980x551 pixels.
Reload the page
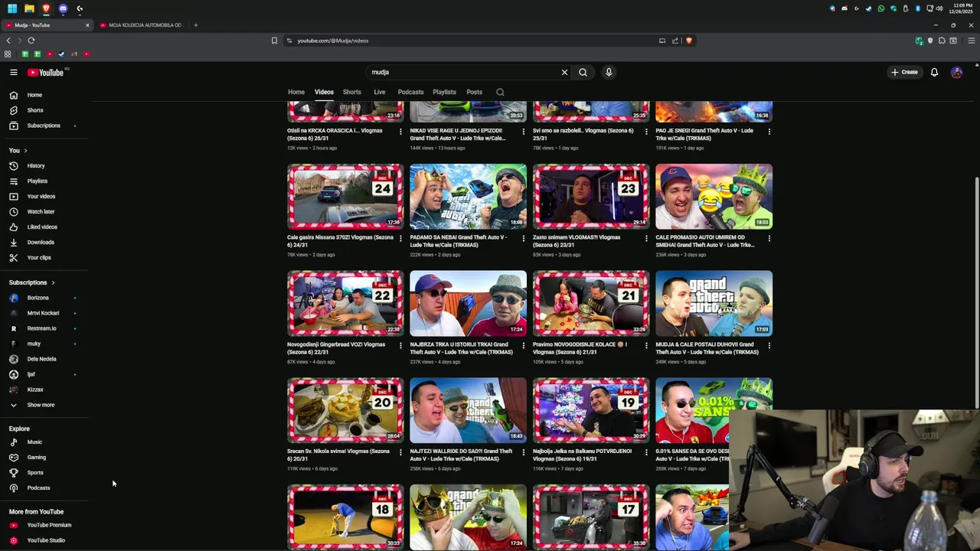[31, 41]
